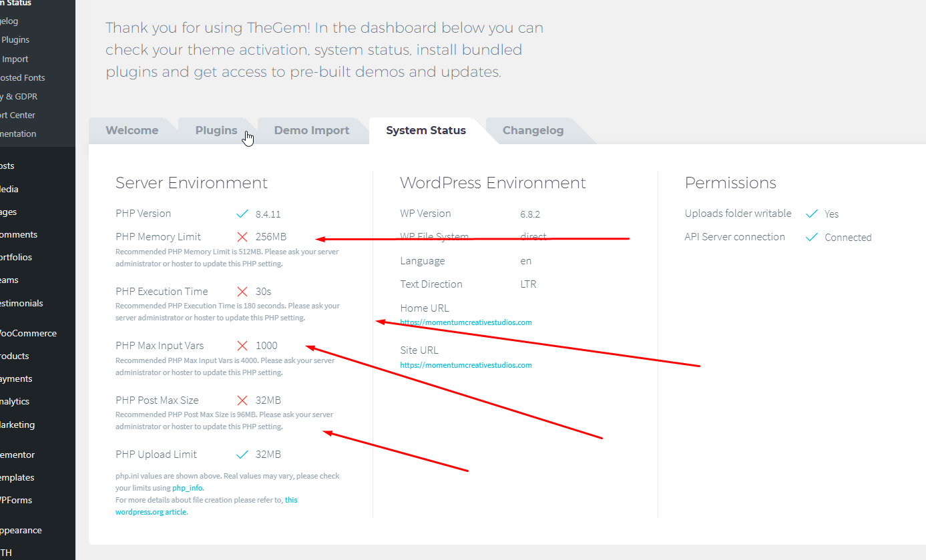Open the php_info link
926x560 pixels.
coord(187,488)
